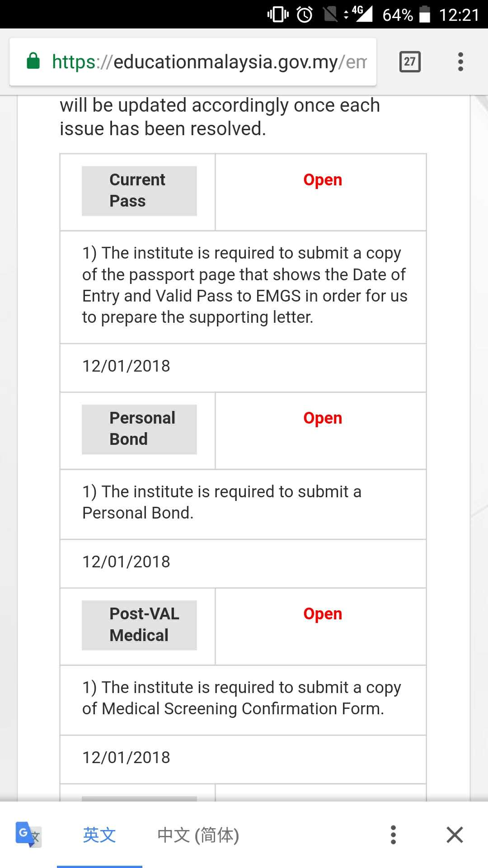Open translate bar options menu
Screen dimensions: 488x868
click(x=393, y=835)
